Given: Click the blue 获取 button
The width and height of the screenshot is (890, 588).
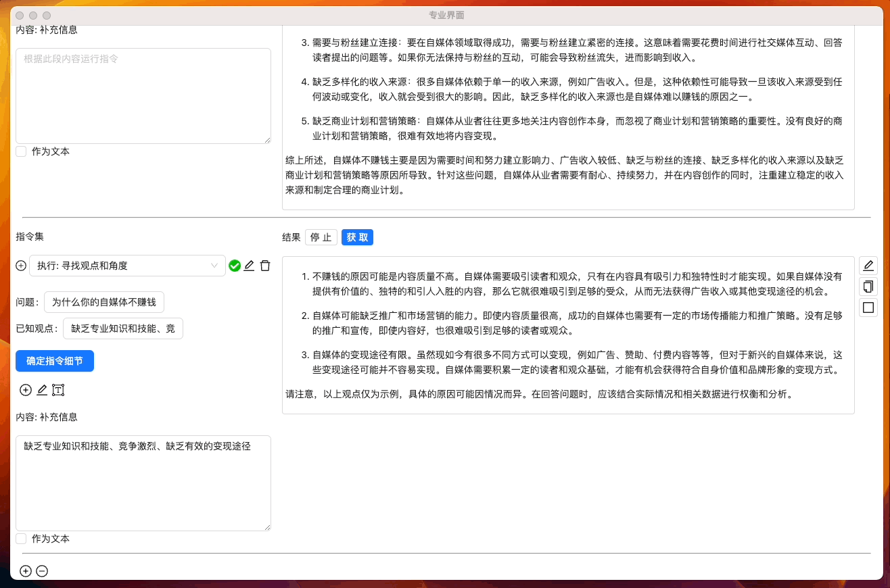Looking at the screenshot, I should [358, 237].
